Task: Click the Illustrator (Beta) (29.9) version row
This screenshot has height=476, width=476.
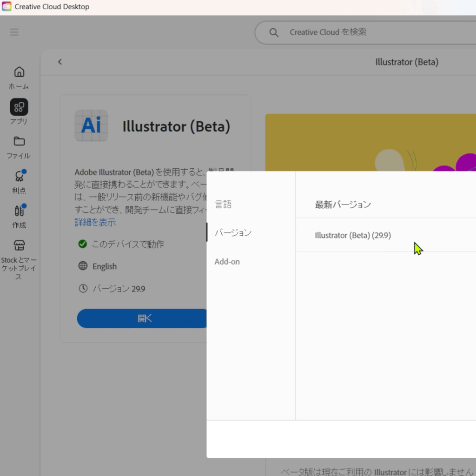Action: click(x=386, y=235)
